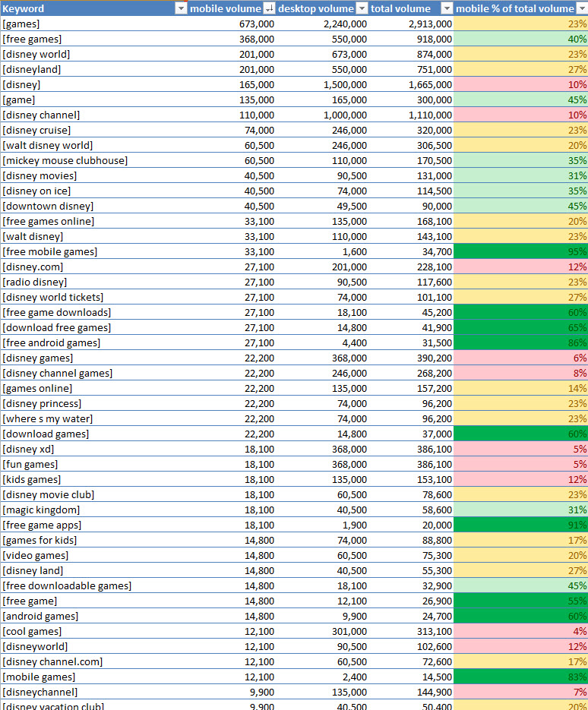Click the 673,000 mobile volume cell
The width and height of the screenshot is (588, 710).
(232, 24)
